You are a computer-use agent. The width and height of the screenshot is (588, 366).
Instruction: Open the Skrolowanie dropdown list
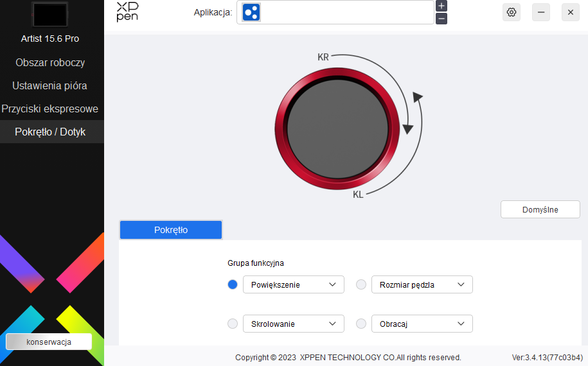pos(294,324)
